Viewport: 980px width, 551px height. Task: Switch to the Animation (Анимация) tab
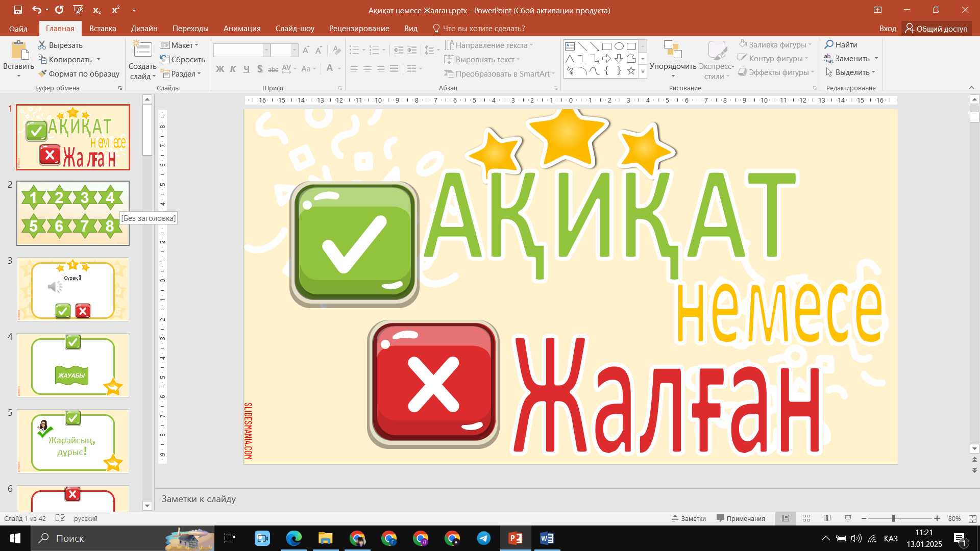tap(242, 29)
